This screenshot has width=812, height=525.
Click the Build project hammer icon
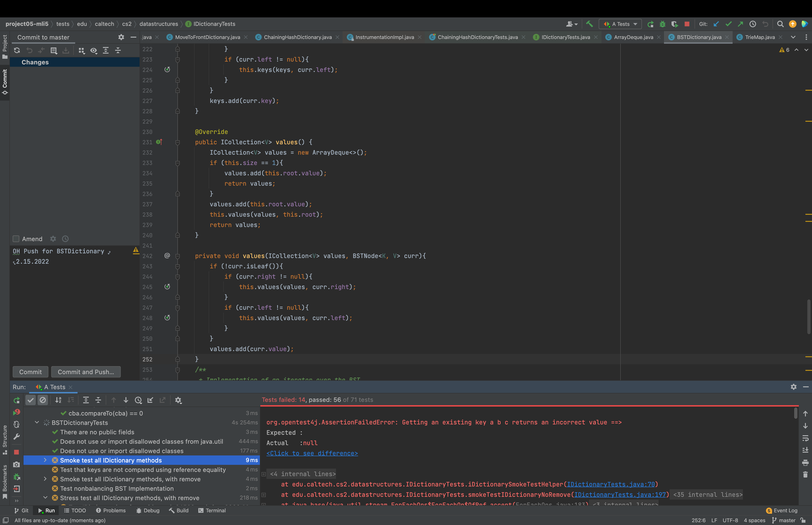(x=589, y=24)
